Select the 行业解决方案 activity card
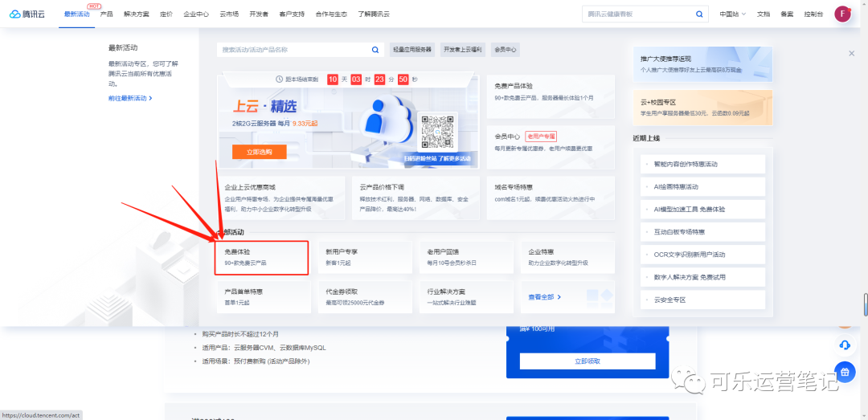The image size is (868, 420). tap(466, 296)
